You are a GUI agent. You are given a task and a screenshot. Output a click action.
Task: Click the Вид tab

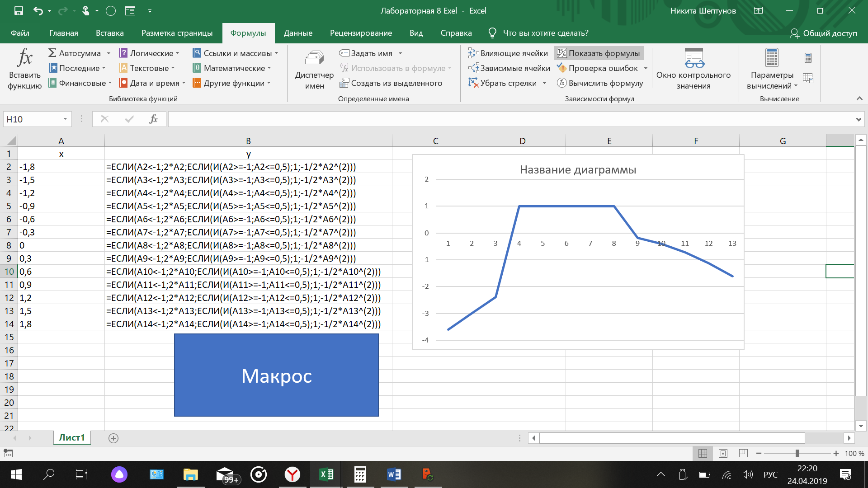(416, 33)
